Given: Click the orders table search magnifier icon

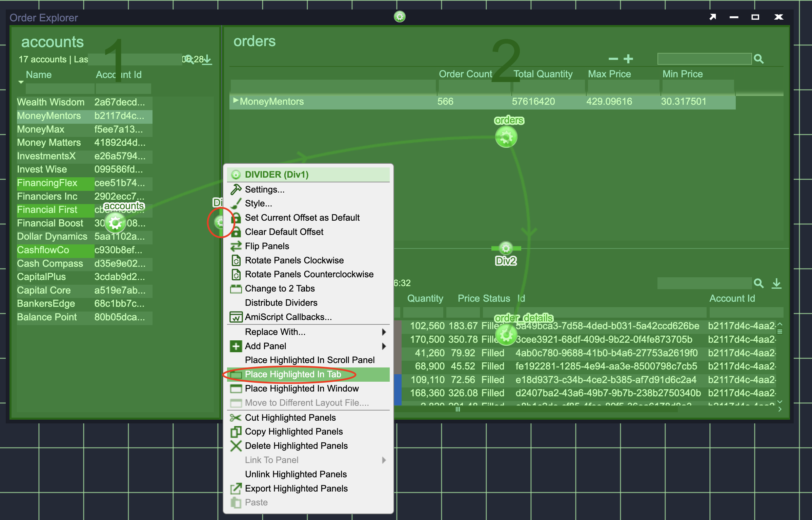Looking at the screenshot, I should pyautogui.click(x=759, y=59).
